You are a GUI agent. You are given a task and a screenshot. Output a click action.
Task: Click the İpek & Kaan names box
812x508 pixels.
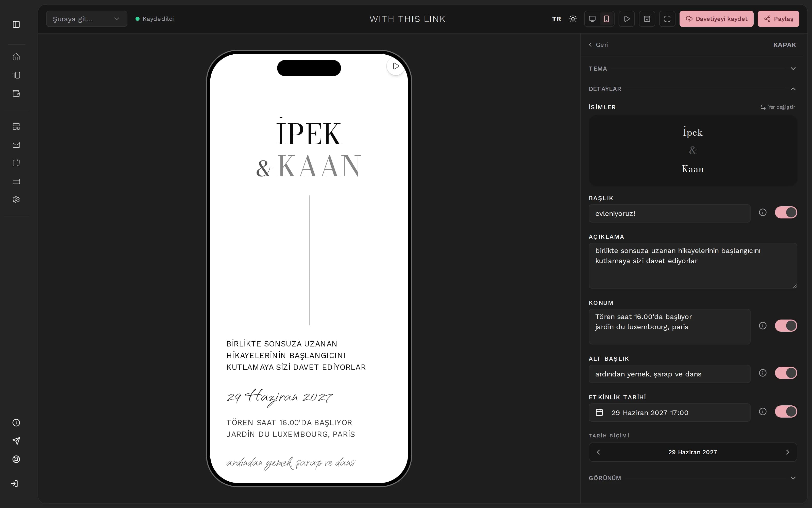coord(692,150)
